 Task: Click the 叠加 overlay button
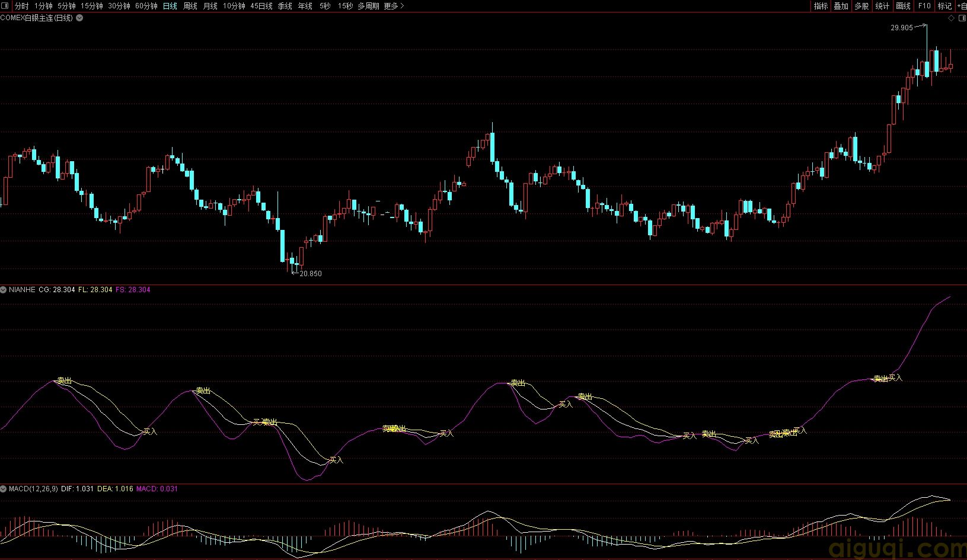tap(841, 6)
